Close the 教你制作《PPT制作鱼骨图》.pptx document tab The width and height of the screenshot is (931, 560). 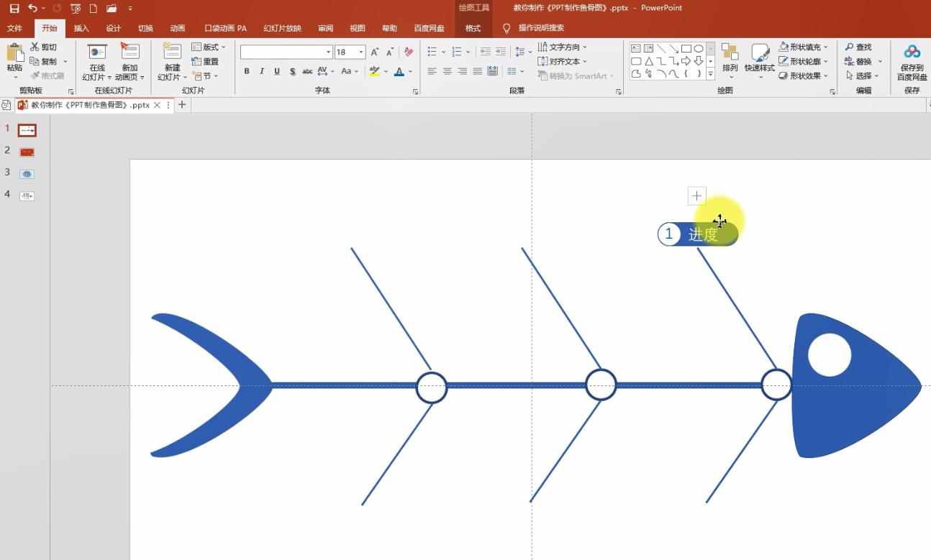158,105
